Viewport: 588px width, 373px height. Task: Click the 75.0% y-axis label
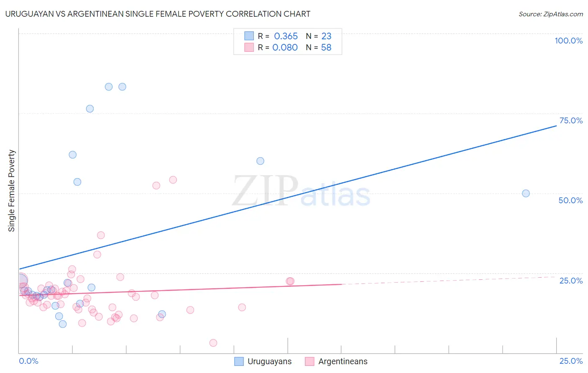click(571, 120)
